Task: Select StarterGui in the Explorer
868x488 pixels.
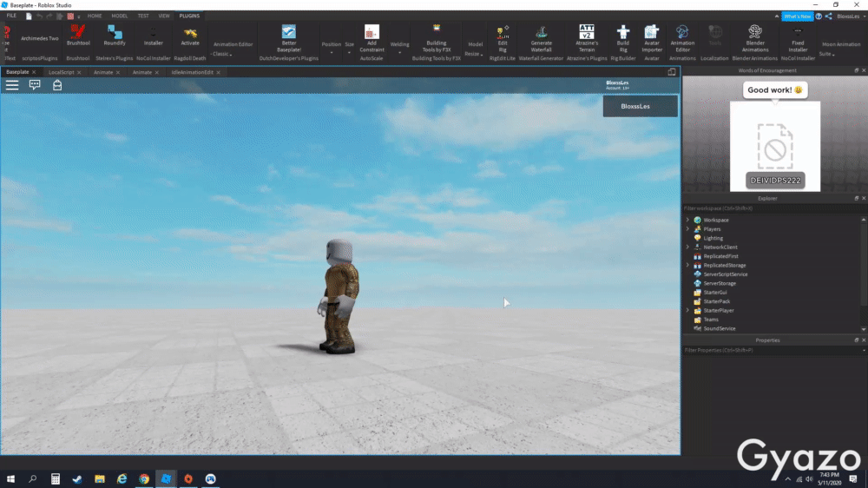Action: pos(714,293)
